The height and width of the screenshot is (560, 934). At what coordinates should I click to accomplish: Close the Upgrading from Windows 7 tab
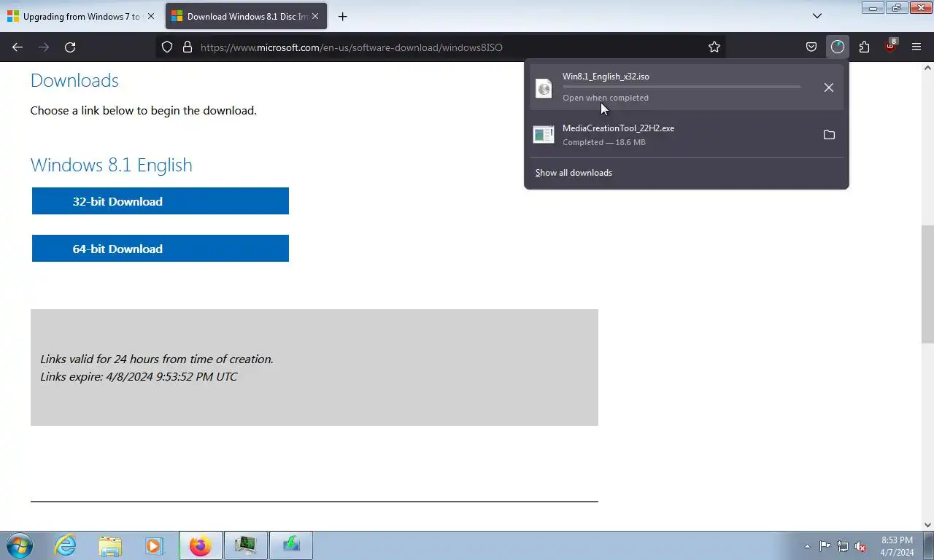pyautogui.click(x=151, y=16)
